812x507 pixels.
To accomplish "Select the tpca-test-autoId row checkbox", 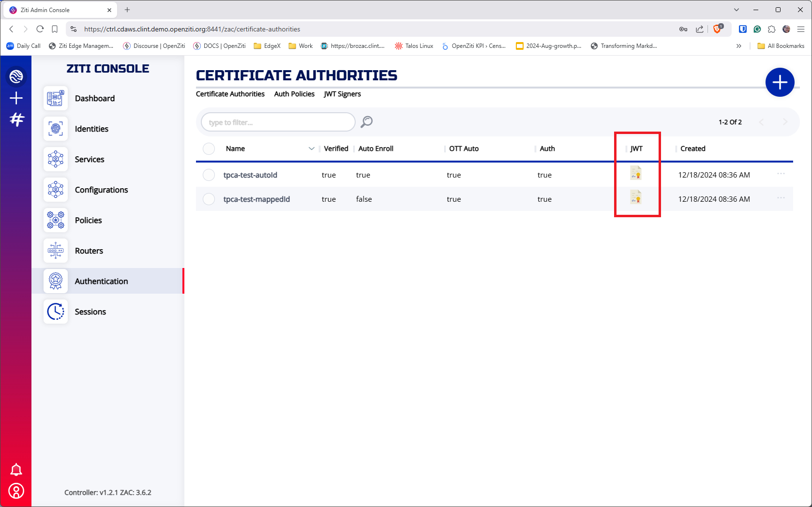I will 209,175.
